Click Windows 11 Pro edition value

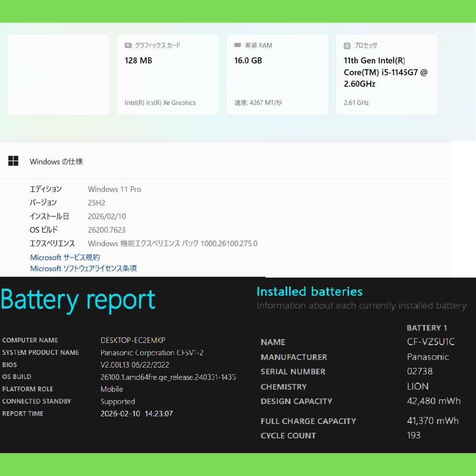click(115, 189)
